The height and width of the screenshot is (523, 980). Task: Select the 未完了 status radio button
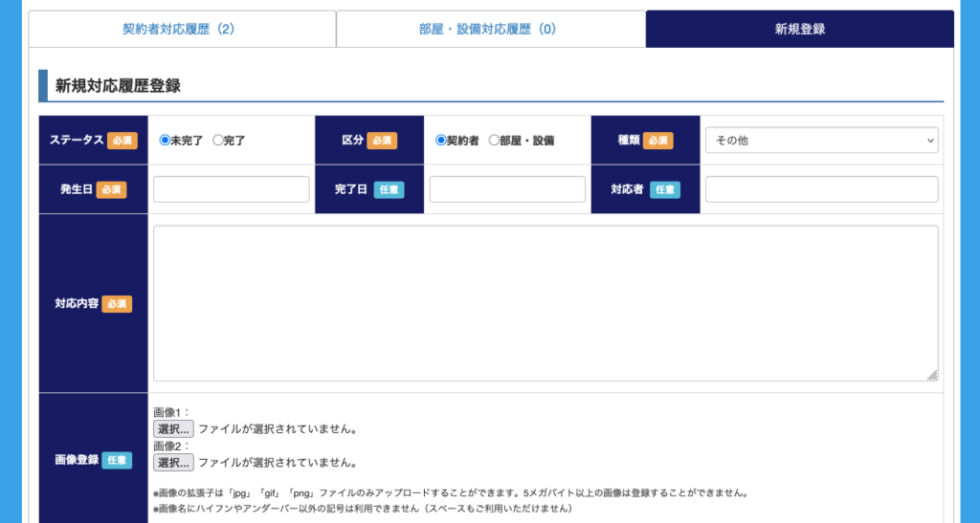point(165,141)
